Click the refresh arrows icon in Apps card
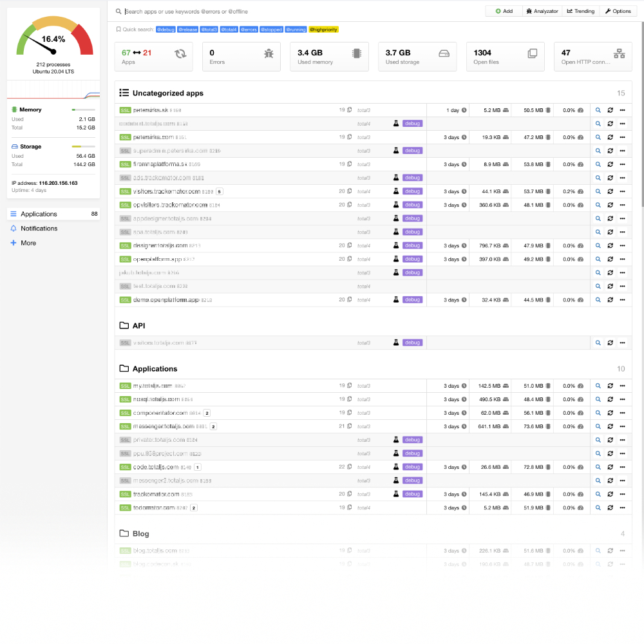Viewport: 644px width, 644px height. pos(181,54)
